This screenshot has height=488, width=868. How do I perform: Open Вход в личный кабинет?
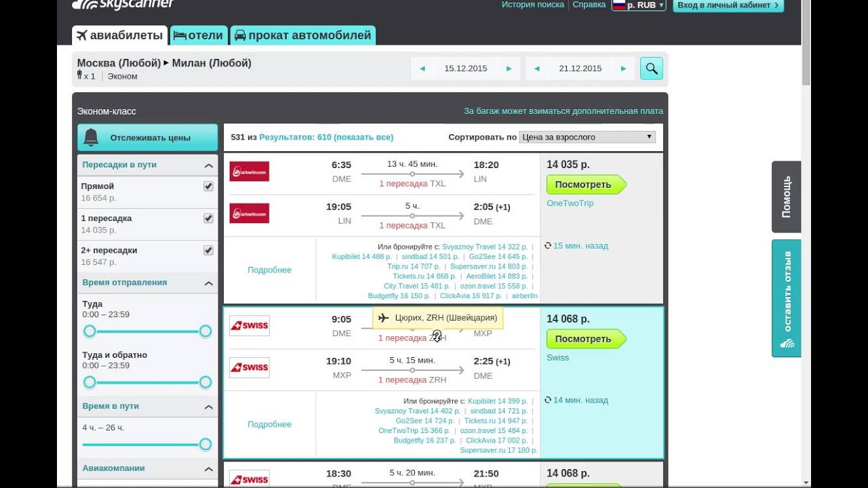[728, 5]
